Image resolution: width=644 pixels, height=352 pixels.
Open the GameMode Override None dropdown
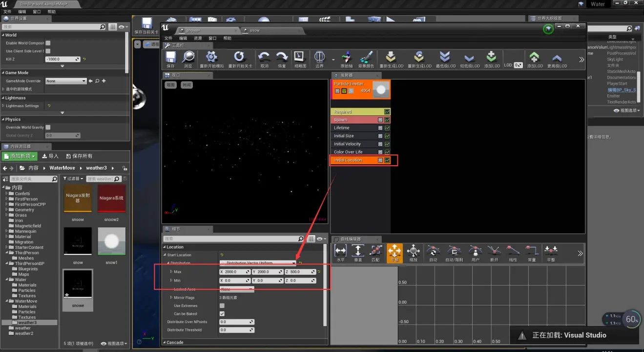66,81
